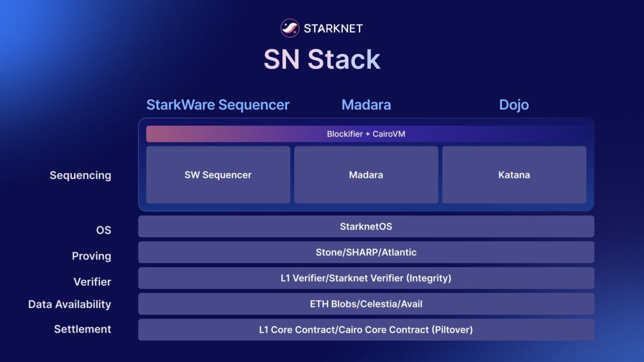
Task: Click the Blockifier + CairoVM gradient bar
Action: pos(366,134)
